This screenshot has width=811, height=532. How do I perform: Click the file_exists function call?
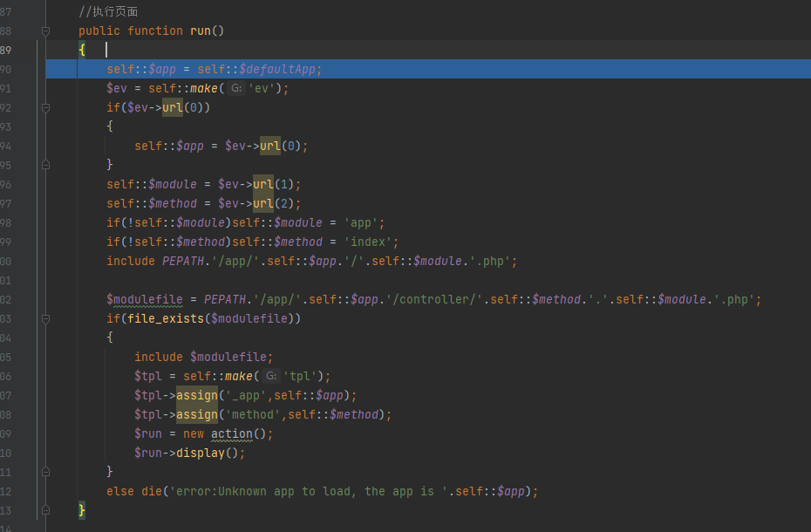[166, 319]
